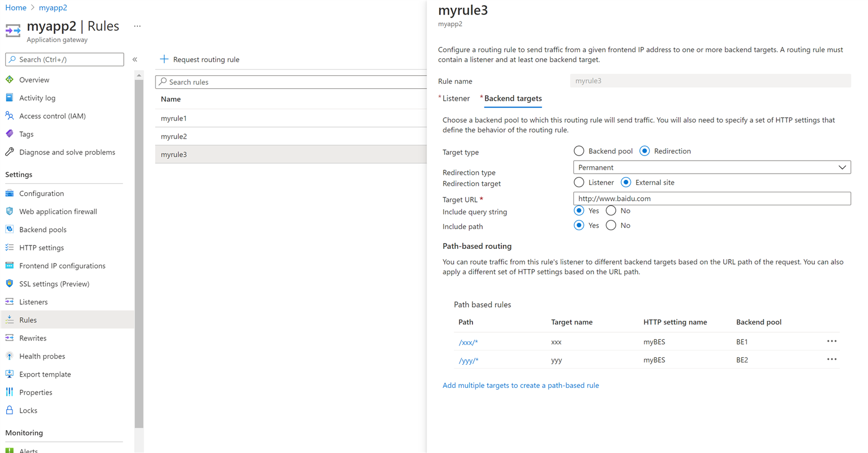Click the Rule name field showing myrule3

[x=711, y=81]
